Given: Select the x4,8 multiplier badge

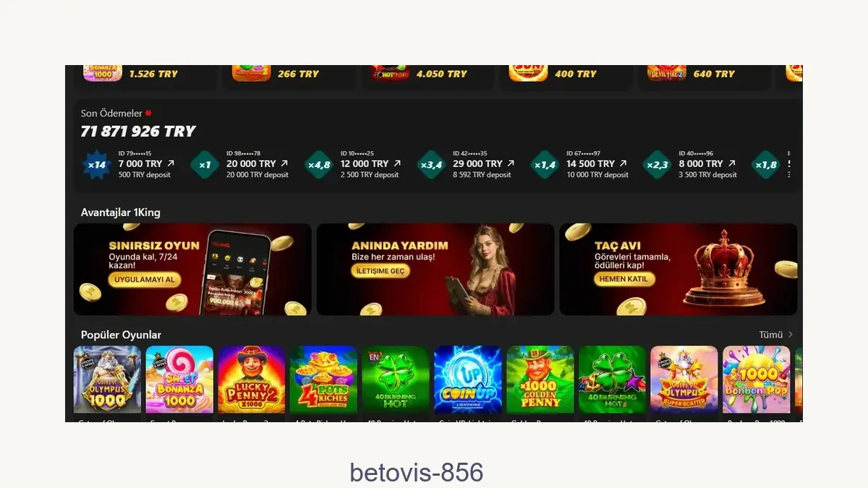Looking at the screenshot, I should point(319,165).
